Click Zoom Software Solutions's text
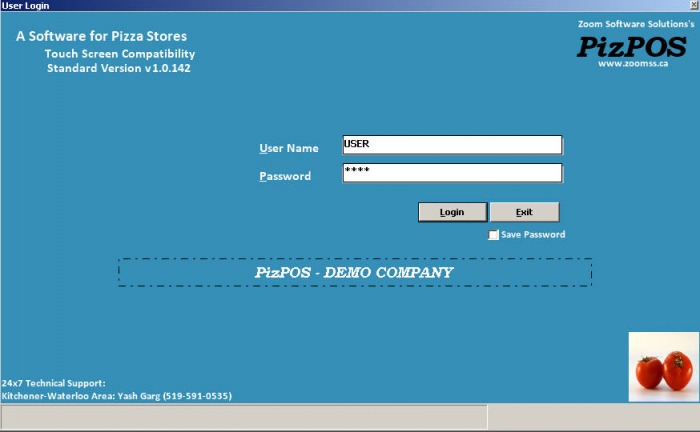Viewport: 700px width, 432px height. pos(636,24)
